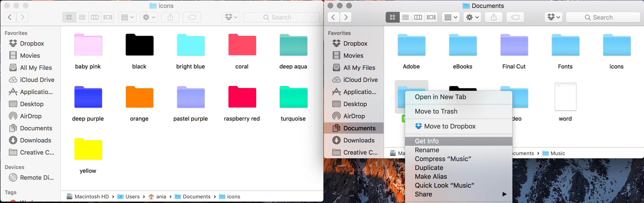Image resolution: width=644 pixels, height=203 pixels.
Task: Choose Make Alias from context menu
Action: (x=458, y=176)
